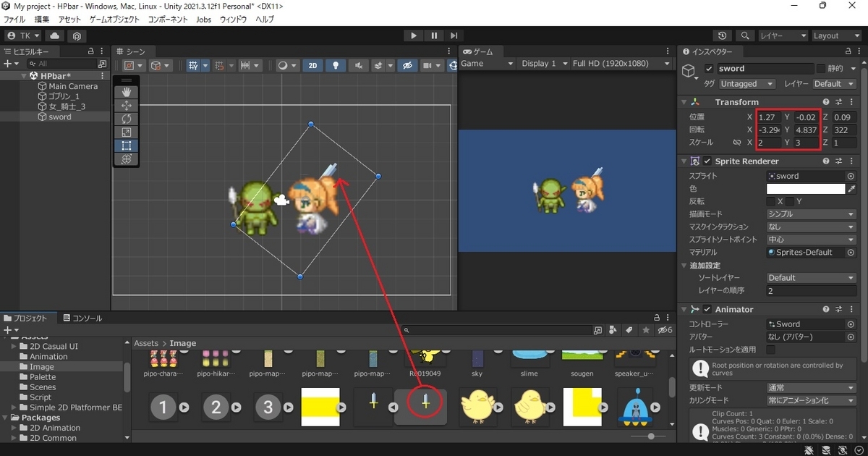Select the Rect tool
Image resolution: width=868 pixels, height=456 pixels.
[127, 145]
